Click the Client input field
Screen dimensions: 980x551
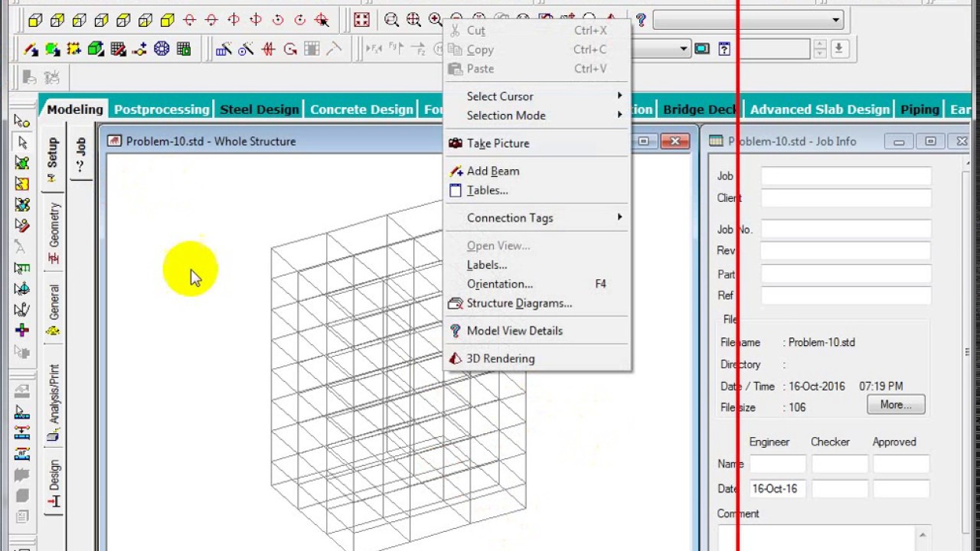tap(846, 198)
